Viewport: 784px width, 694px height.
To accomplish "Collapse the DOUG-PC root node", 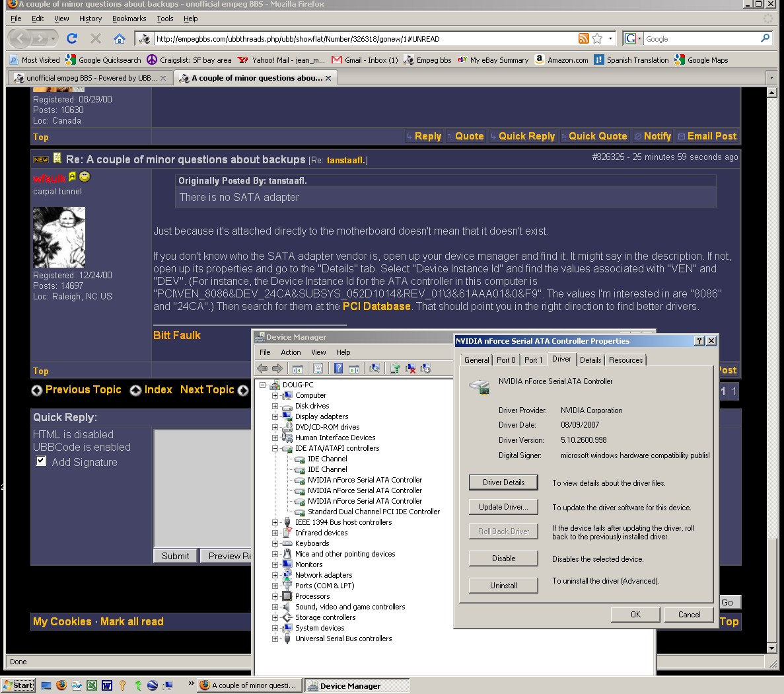I will coord(262,385).
